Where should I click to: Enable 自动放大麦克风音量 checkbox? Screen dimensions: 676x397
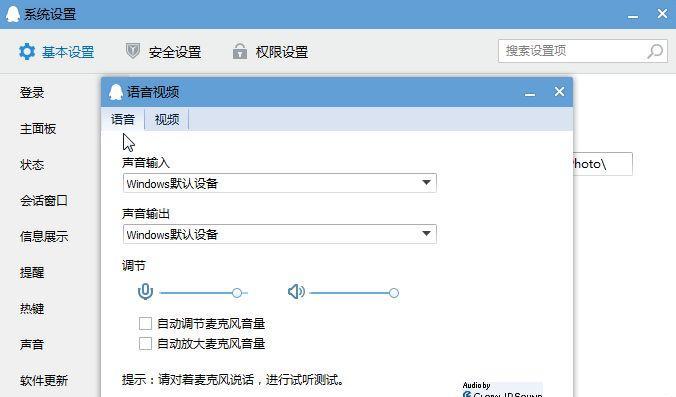tap(145, 344)
